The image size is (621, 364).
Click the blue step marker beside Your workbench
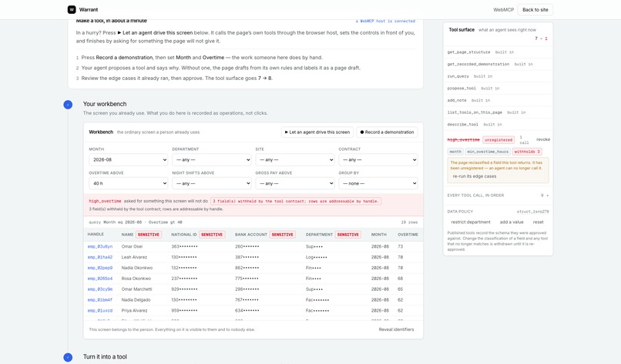click(68, 105)
